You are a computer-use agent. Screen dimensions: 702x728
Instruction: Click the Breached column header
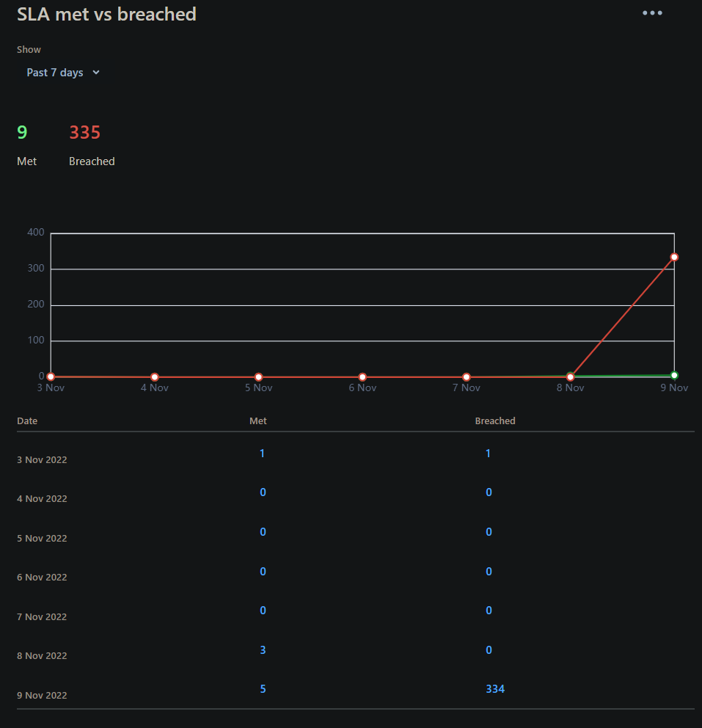click(x=495, y=421)
